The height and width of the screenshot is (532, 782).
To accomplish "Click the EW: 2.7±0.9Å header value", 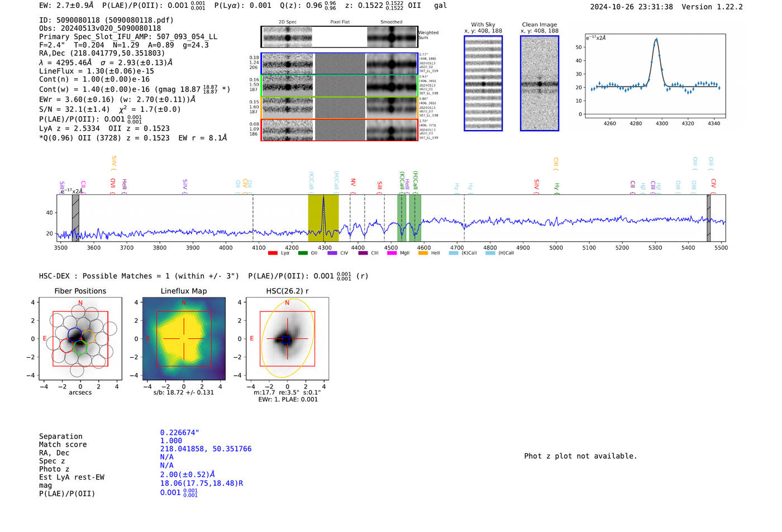I will 66,6.
